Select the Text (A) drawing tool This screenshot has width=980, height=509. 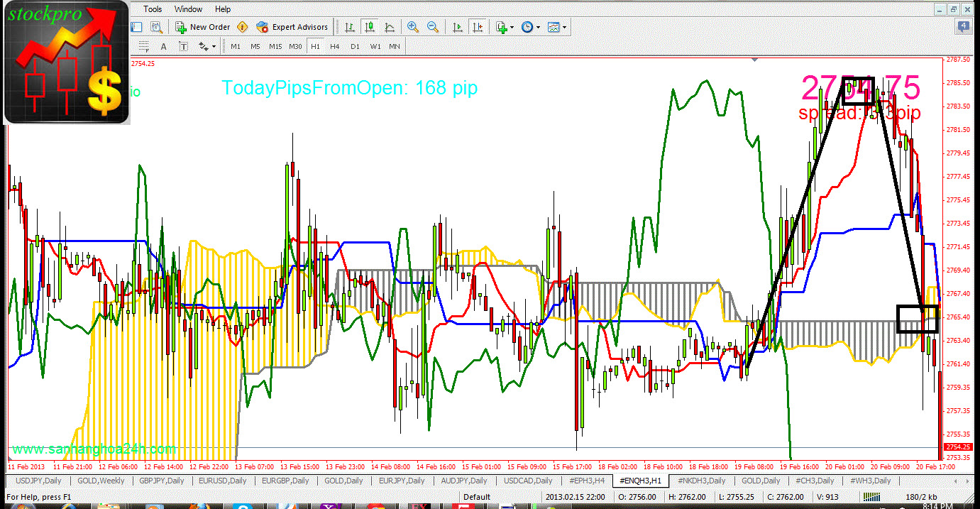pyautogui.click(x=163, y=47)
